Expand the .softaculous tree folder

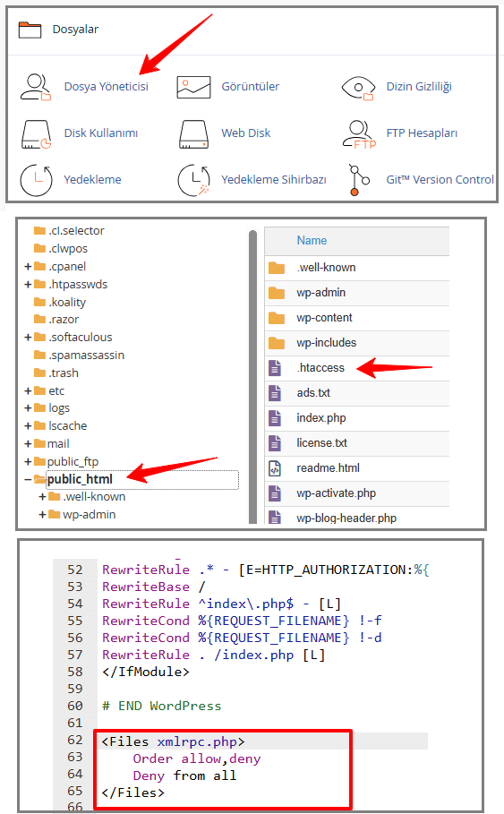[28, 338]
